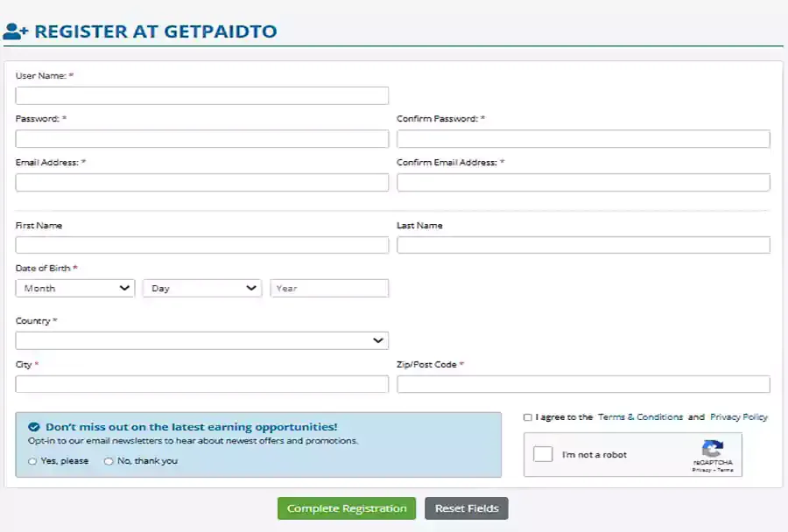Select the Yes, please radio option
The image size is (788, 532).
pos(32,461)
